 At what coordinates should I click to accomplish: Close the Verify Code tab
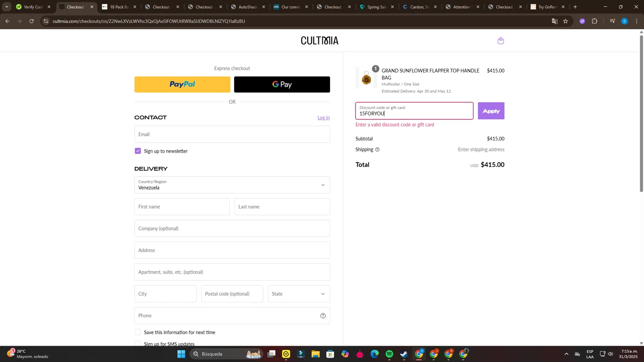tap(49, 7)
